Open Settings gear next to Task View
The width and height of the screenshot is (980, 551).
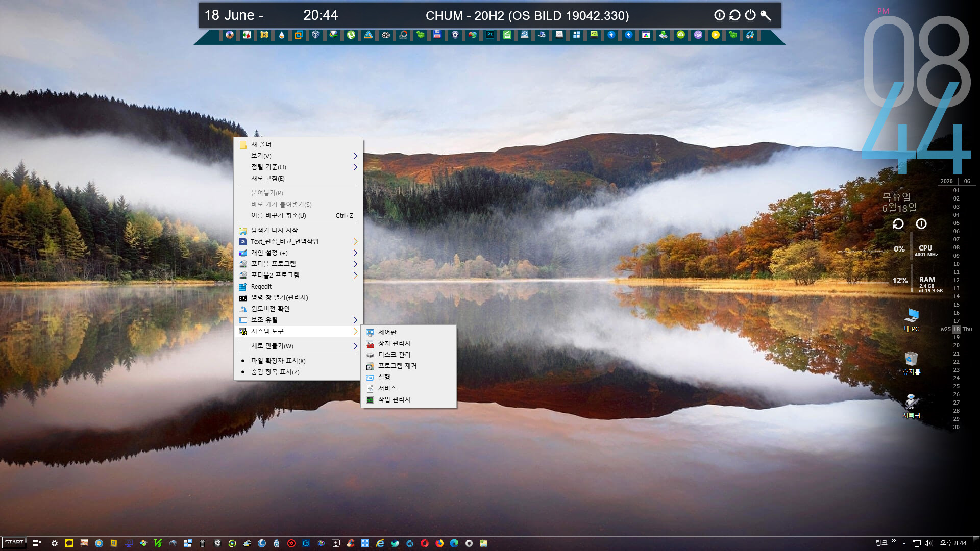point(55,543)
